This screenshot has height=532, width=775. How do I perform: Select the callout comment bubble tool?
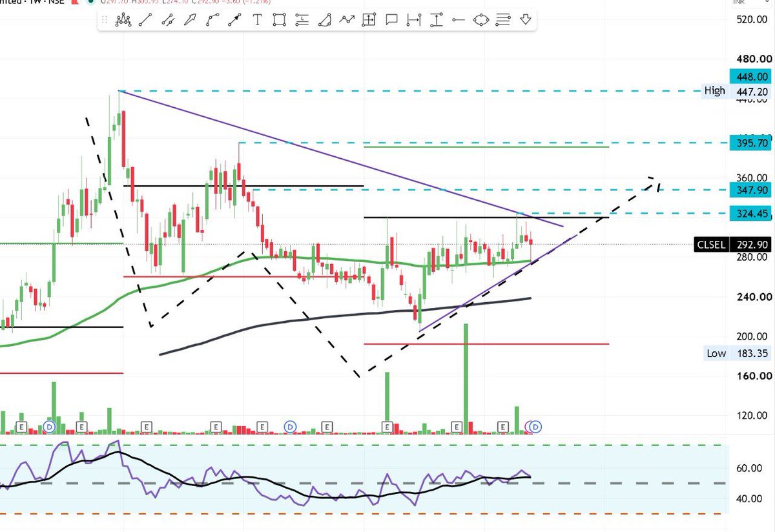click(391, 20)
